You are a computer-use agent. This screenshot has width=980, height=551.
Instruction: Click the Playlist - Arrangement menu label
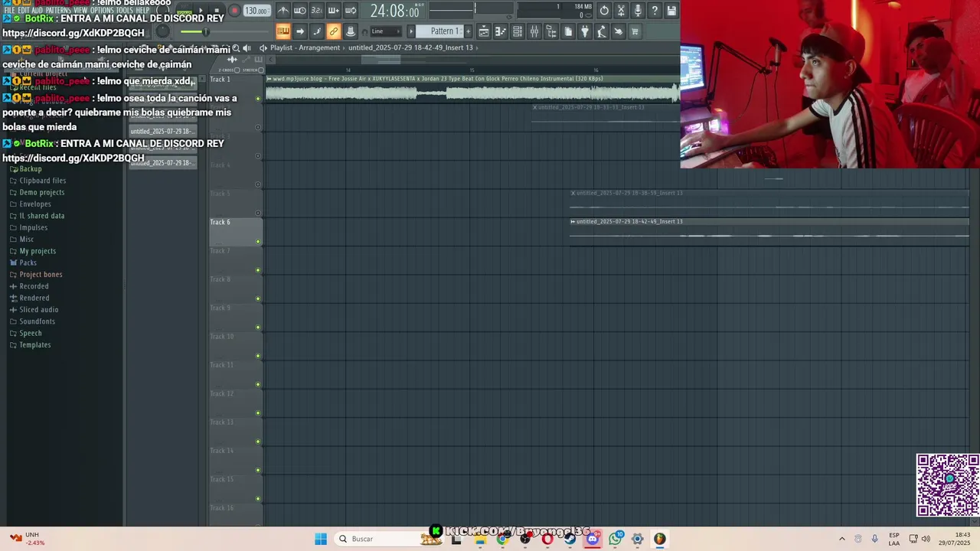coord(305,47)
